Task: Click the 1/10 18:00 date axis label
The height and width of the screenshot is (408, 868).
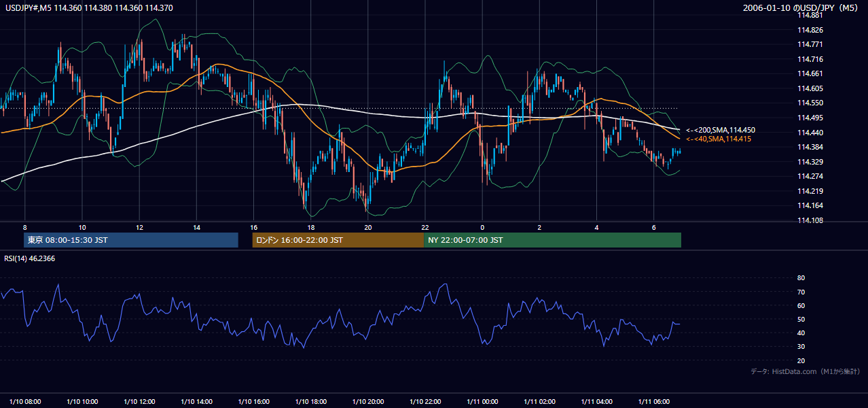Action: 310,402
